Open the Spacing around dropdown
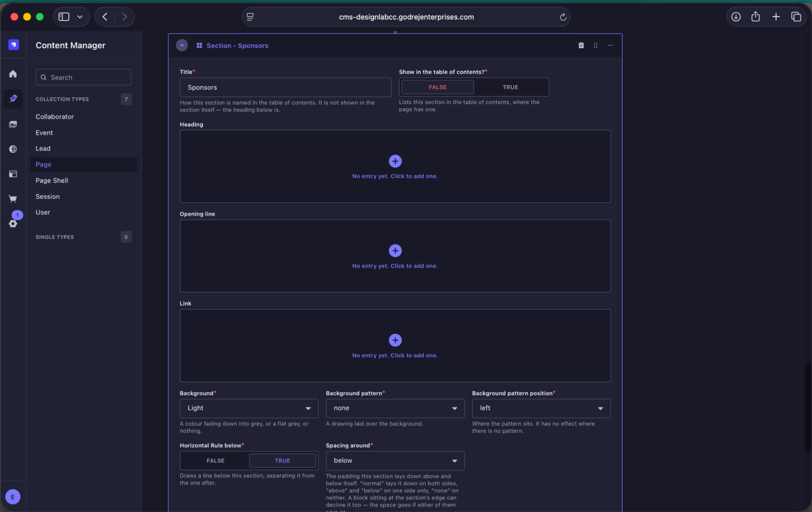 coord(395,460)
